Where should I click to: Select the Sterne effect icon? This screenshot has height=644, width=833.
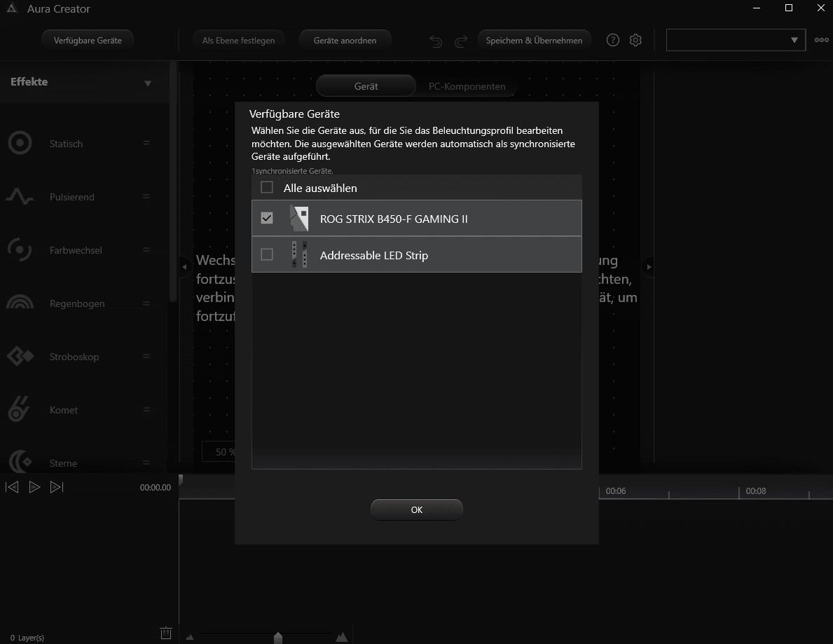click(x=20, y=461)
